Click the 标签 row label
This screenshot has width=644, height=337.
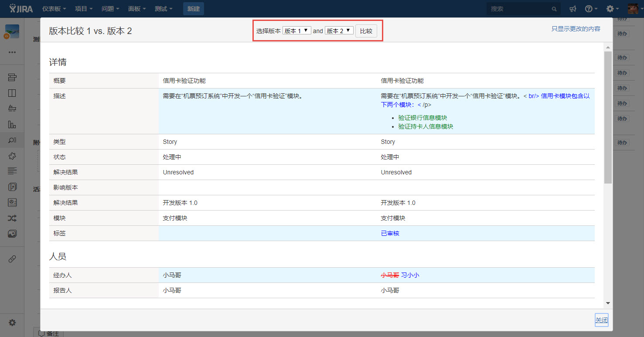[x=60, y=233]
